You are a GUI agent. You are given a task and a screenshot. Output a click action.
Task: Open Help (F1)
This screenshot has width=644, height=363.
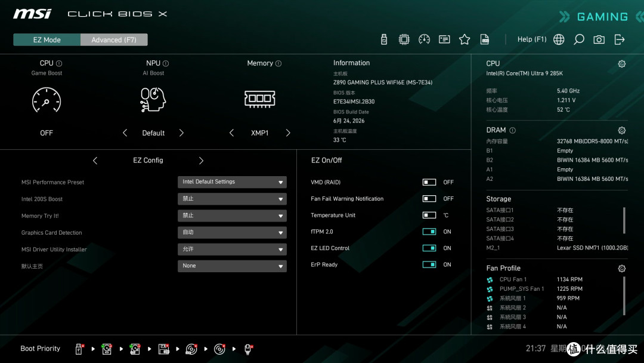(x=532, y=39)
